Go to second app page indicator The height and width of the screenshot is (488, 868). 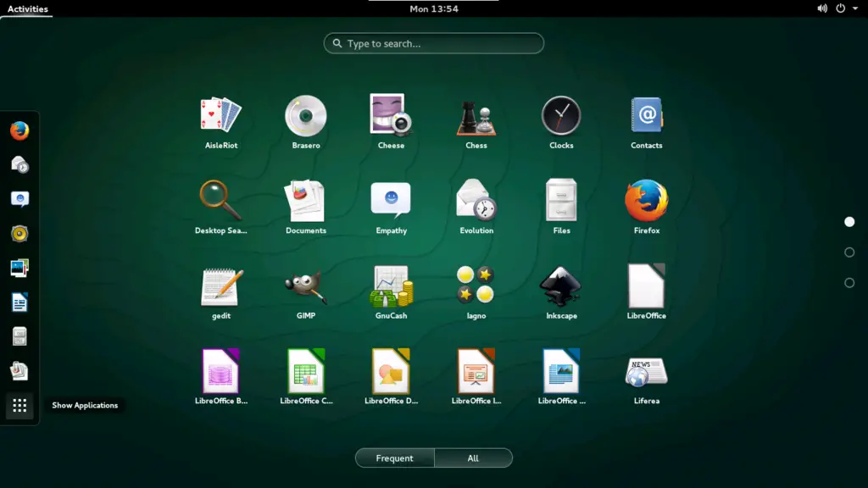849,252
